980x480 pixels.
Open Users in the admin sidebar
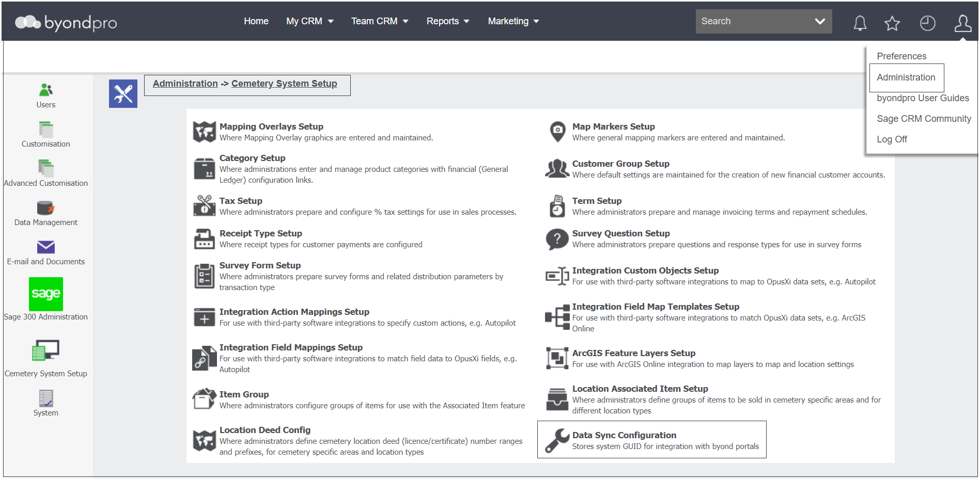pos(46,90)
